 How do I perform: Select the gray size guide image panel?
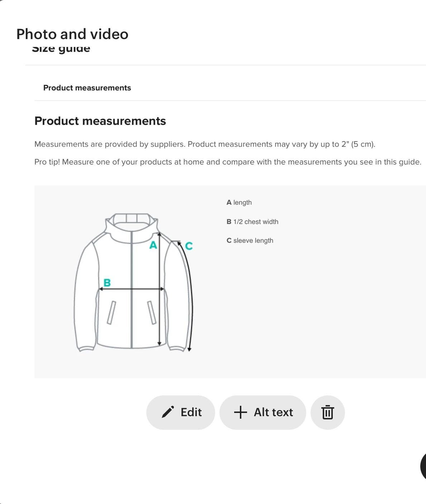[230, 281]
